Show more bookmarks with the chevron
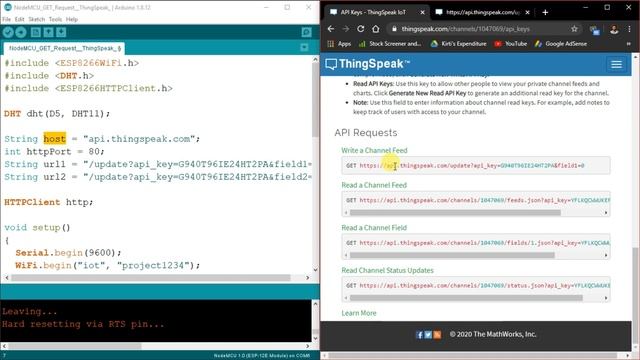The image size is (640, 360). point(629,44)
